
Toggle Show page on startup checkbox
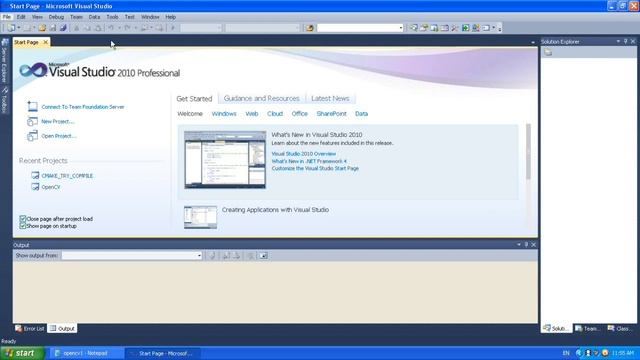point(23,226)
